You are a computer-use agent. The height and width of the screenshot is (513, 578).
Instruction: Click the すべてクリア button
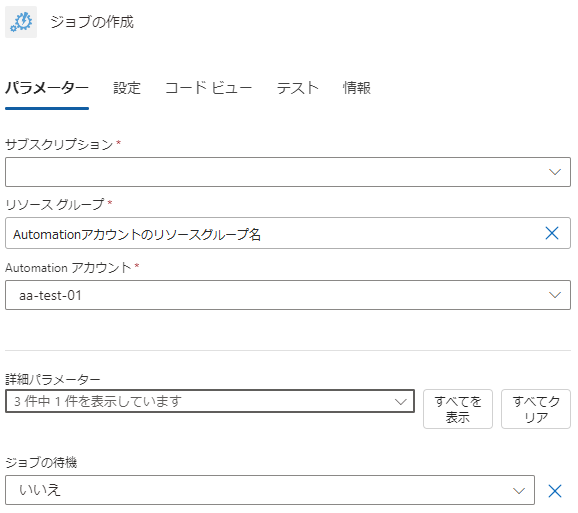point(536,409)
